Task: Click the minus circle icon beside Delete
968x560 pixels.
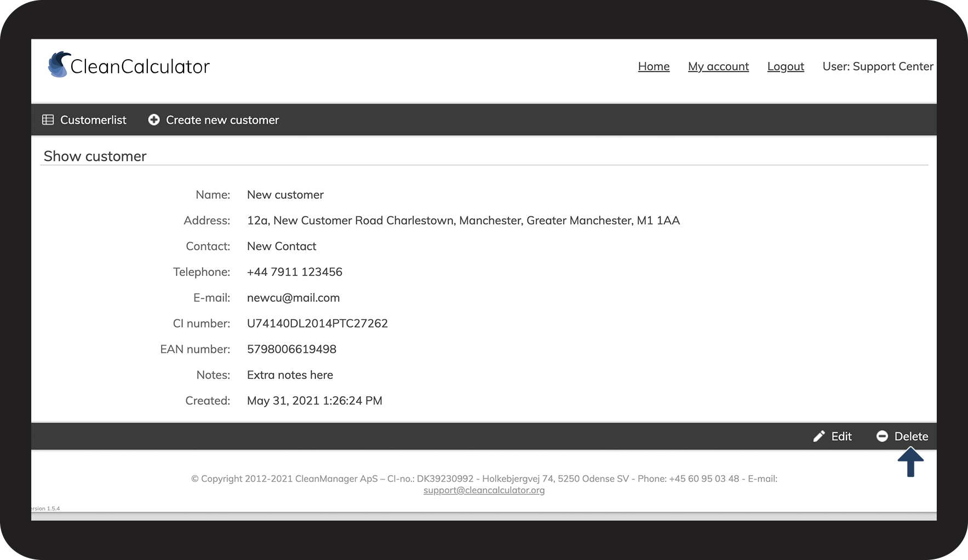Action: click(x=882, y=436)
